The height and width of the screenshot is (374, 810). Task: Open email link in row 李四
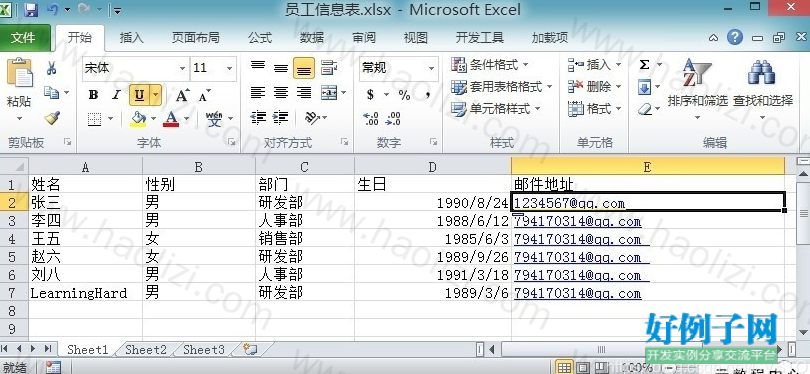pos(578,222)
